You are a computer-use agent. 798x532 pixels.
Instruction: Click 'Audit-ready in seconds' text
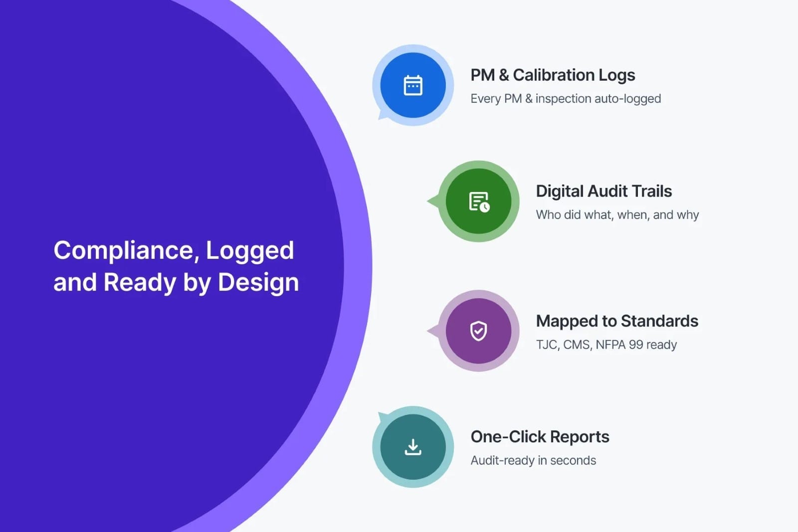pyautogui.click(x=533, y=460)
